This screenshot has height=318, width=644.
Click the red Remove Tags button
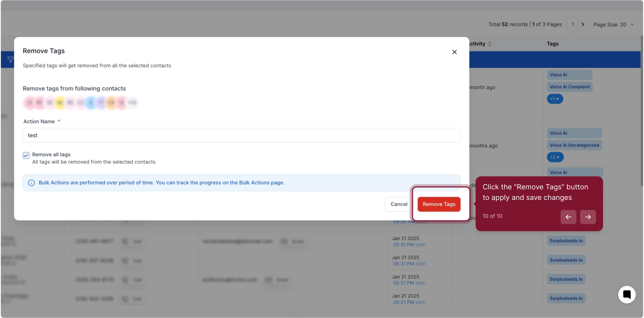tap(439, 204)
